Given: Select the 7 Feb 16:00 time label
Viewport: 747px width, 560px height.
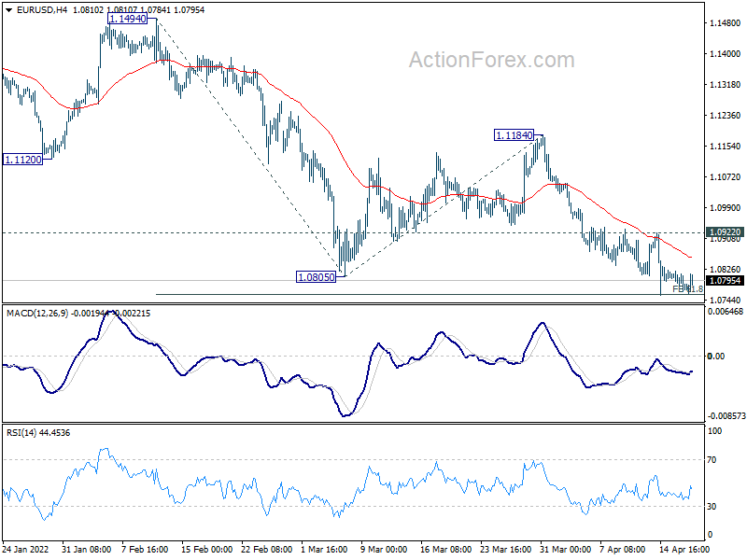Looking at the screenshot, I should click(145, 550).
